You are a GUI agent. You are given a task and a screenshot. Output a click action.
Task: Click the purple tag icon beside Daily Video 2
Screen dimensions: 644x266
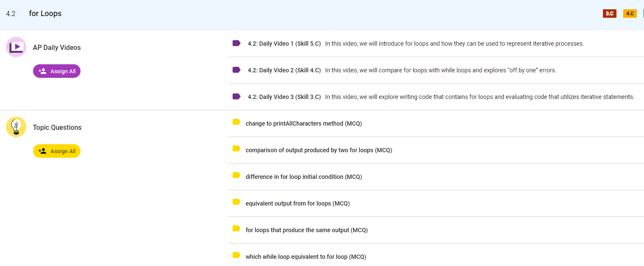pyautogui.click(x=236, y=70)
